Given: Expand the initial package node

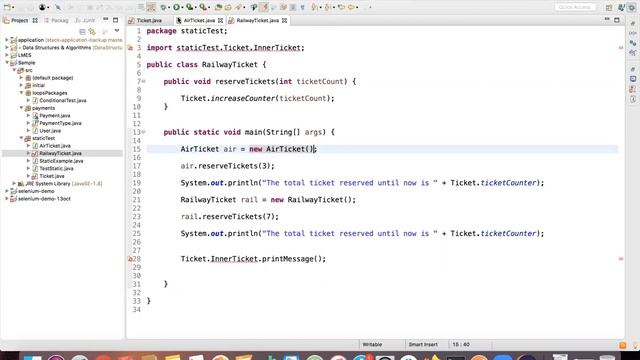Looking at the screenshot, I should [21, 85].
